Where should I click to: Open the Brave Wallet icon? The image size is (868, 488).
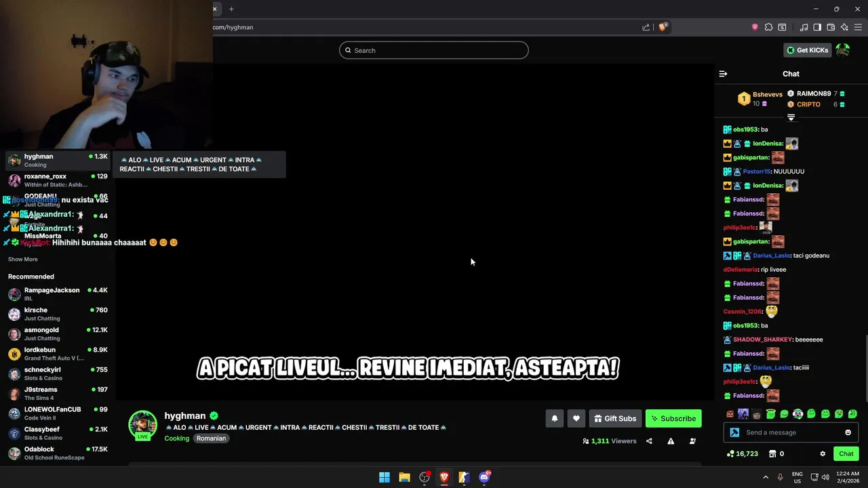pos(831,27)
